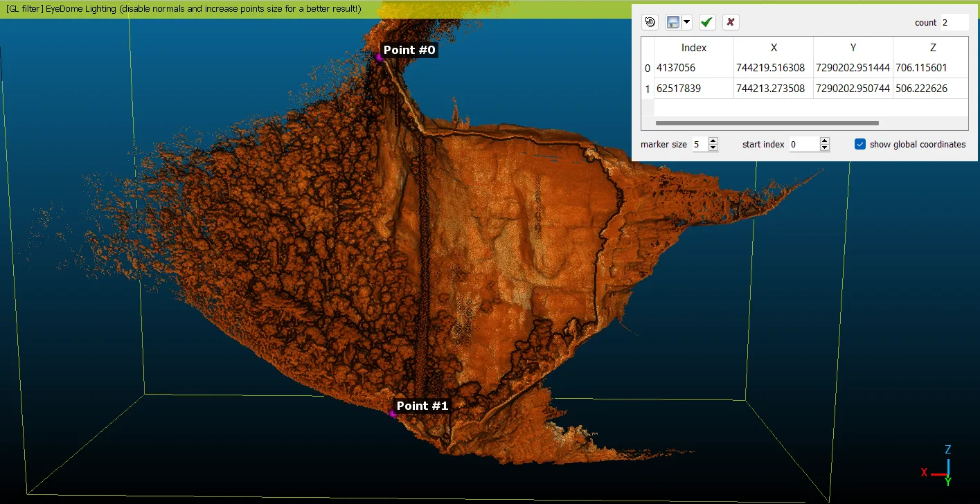Cancel point picking with the red X
980x504 pixels.
tap(730, 22)
